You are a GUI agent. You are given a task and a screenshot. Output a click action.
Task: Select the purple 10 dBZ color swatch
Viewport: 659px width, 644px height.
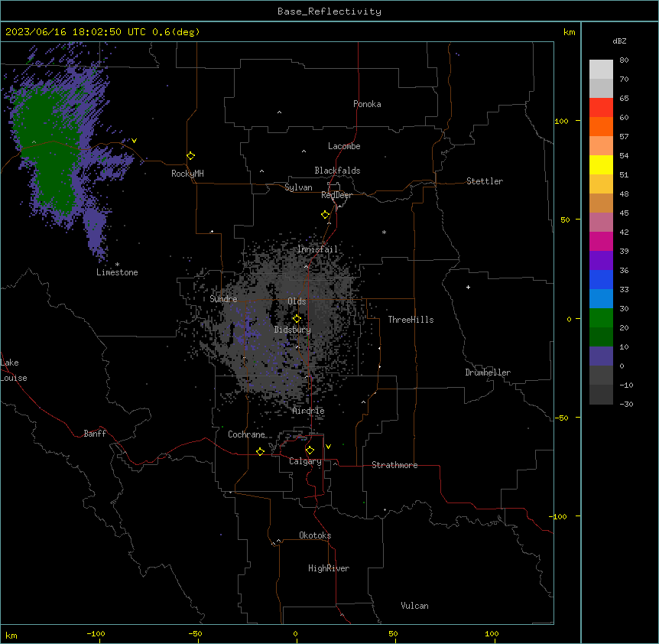click(601, 356)
